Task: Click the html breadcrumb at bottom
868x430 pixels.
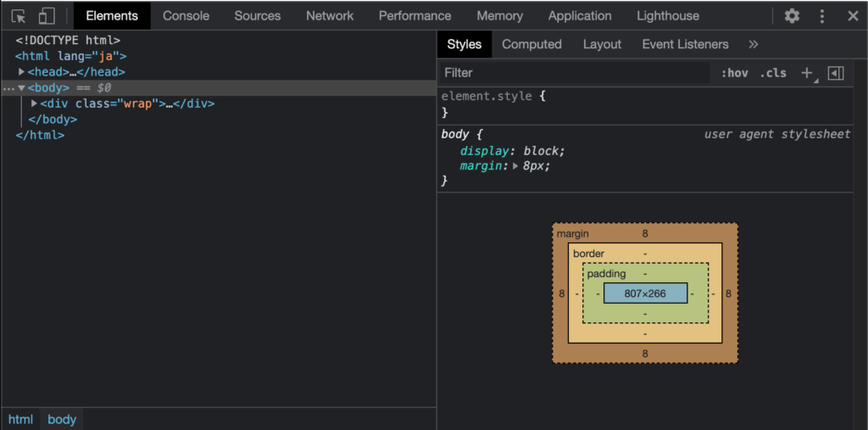Action: click(x=20, y=420)
